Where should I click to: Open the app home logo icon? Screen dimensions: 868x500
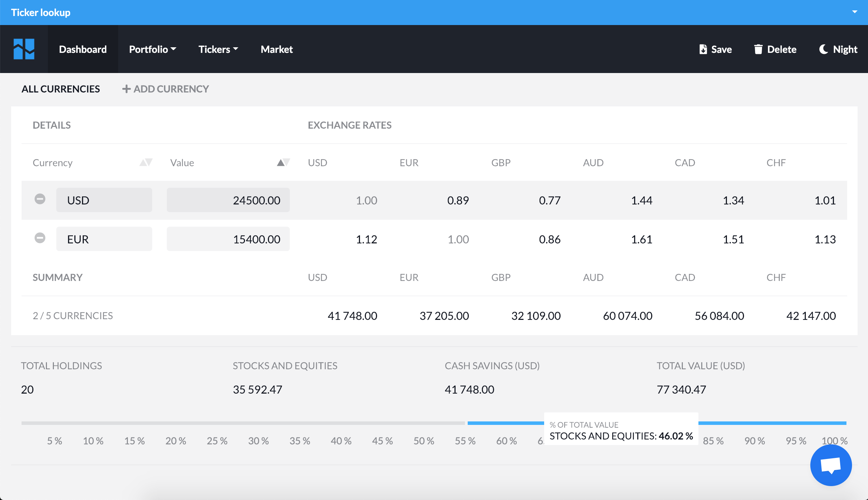pyautogui.click(x=24, y=49)
